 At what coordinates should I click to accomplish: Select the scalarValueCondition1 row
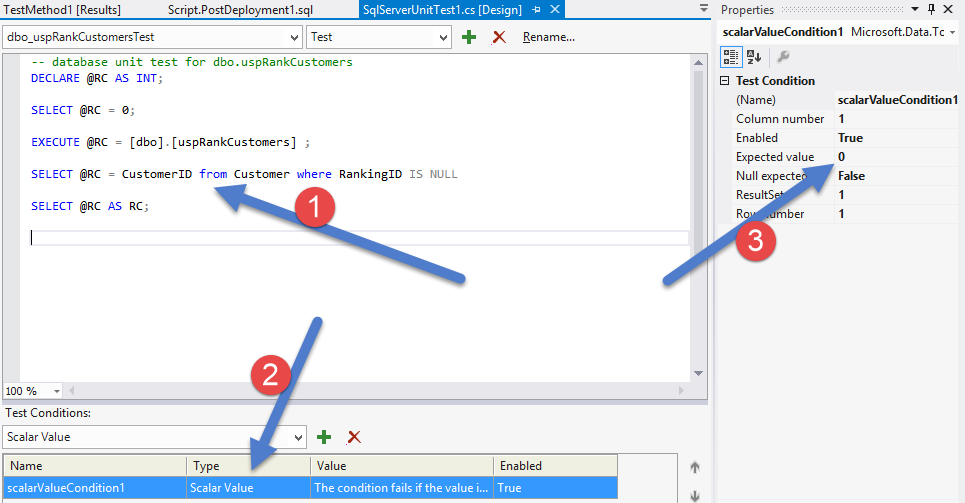point(310,488)
